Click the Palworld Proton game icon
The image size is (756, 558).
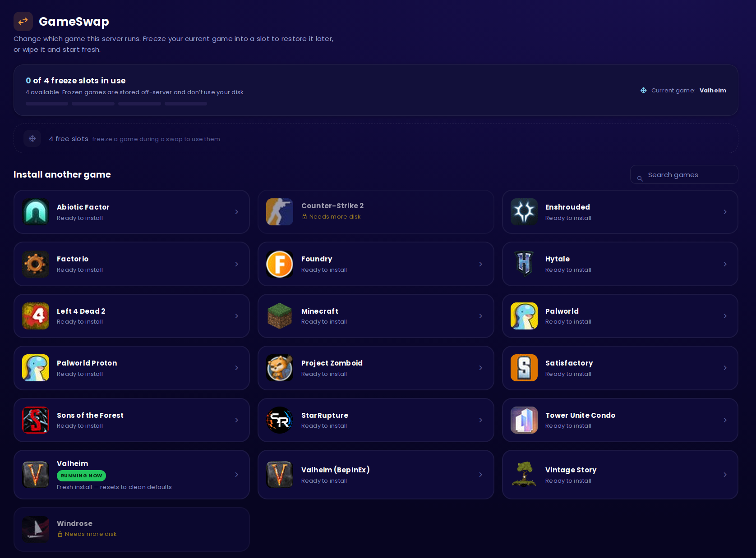(x=36, y=368)
